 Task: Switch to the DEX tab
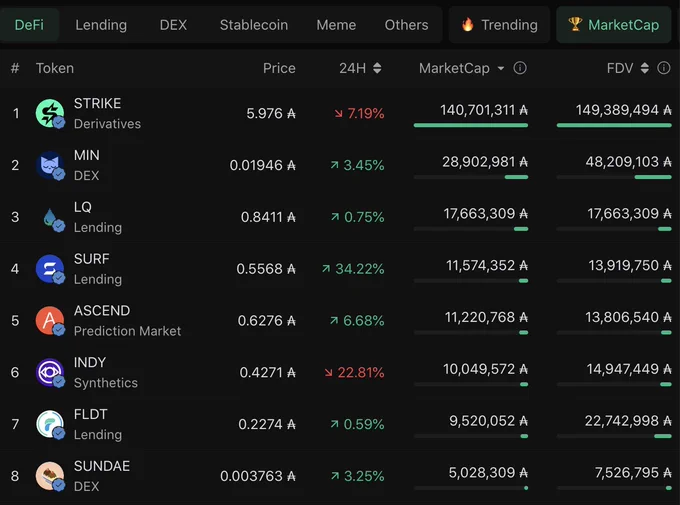coord(173,25)
